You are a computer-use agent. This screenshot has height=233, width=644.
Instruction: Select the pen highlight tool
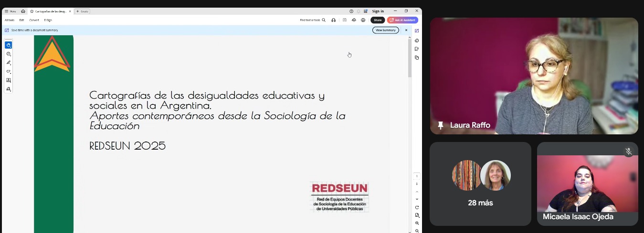(9, 62)
